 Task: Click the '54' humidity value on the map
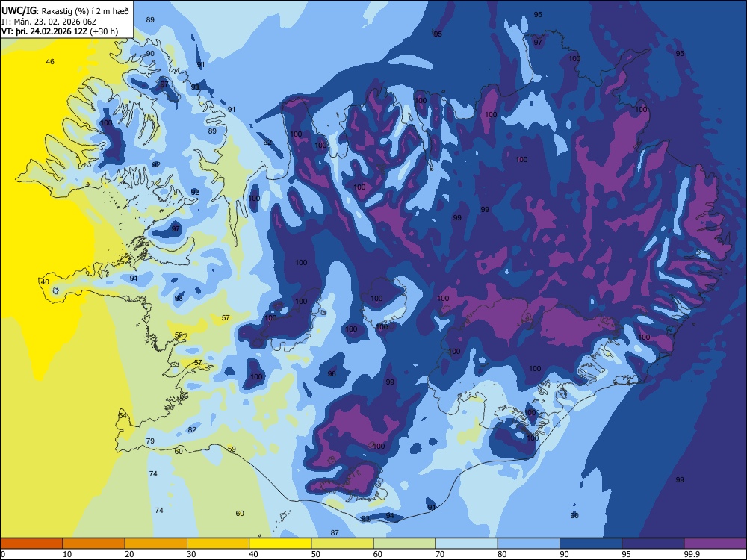click(123, 416)
